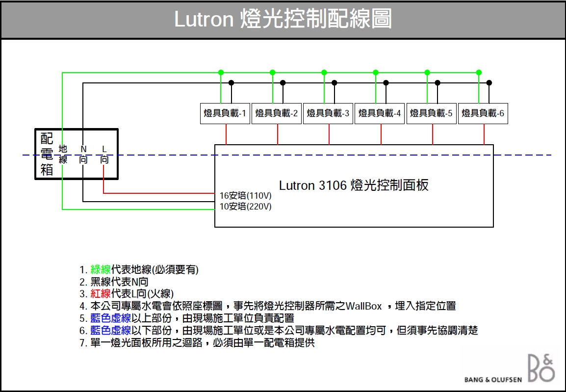Click the 配電箱 label text
This screenshot has width=566, height=392.
(x=47, y=155)
